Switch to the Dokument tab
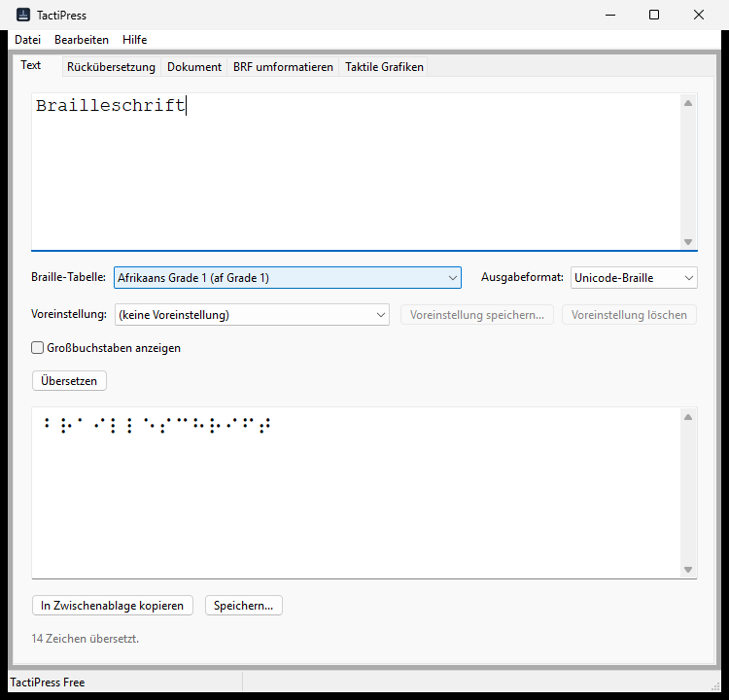Image resolution: width=729 pixels, height=700 pixels. 194,67
